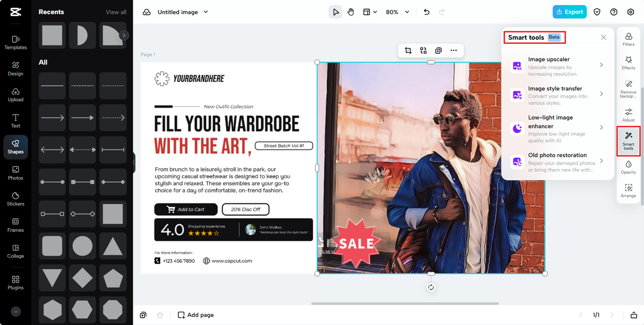The image size is (644, 325).
Task: Click the Export button
Action: (x=570, y=12)
